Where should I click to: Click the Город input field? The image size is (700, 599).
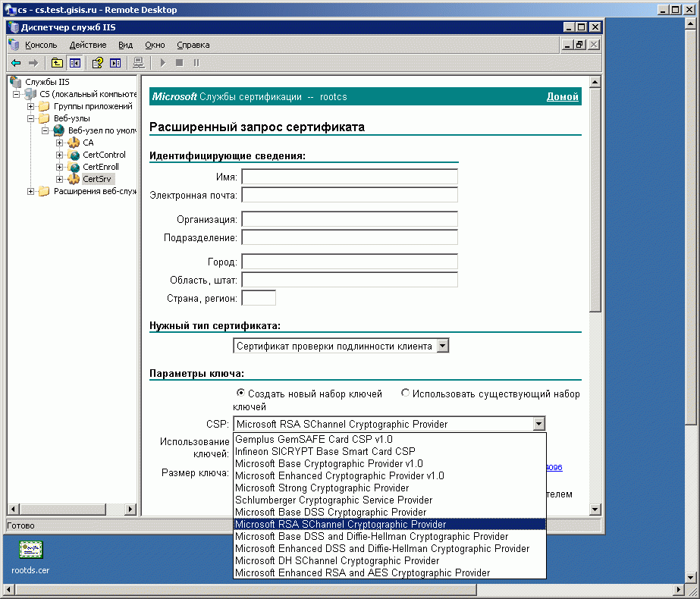tap(350, 262)
